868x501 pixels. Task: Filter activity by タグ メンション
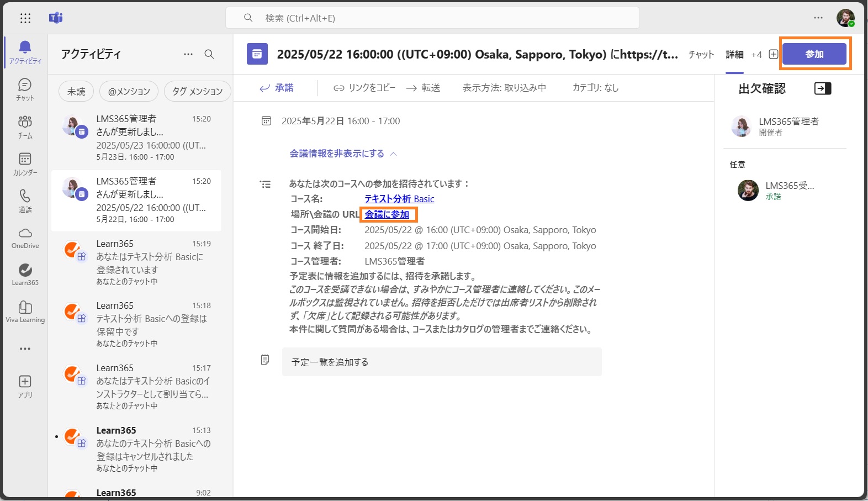click(x=197, y=91)
